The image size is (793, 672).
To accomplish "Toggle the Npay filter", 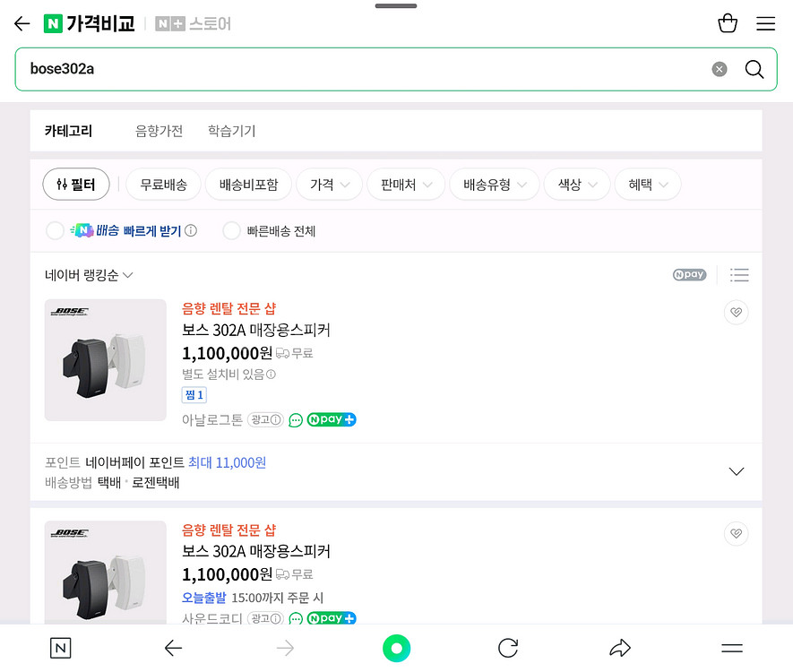I will [689, 275].
